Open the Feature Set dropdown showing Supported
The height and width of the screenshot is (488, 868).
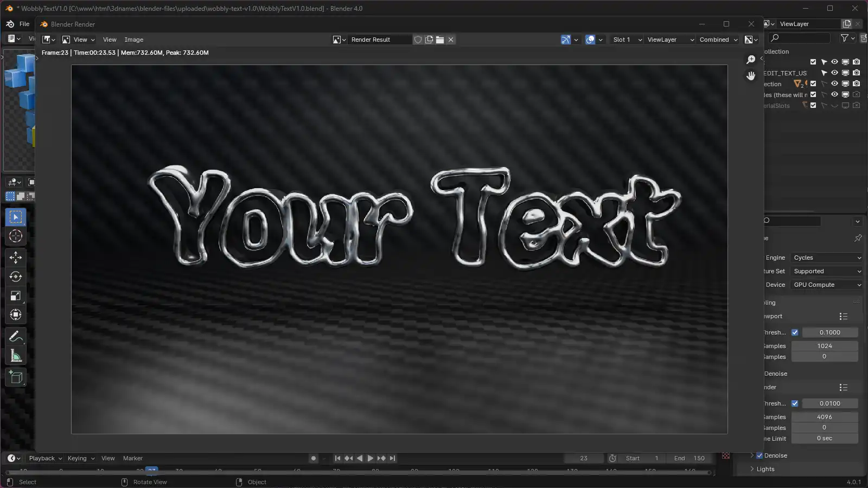(x=827, y=271)
